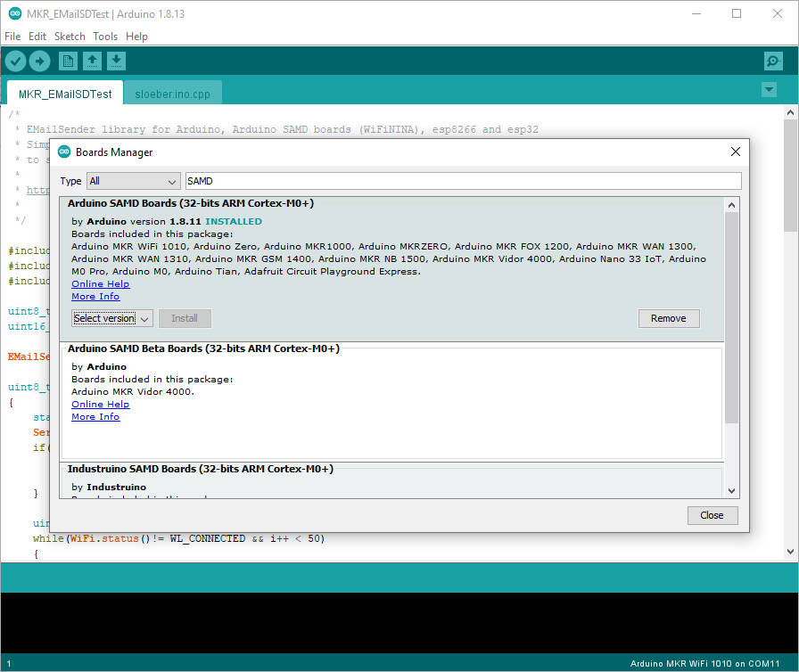Click the line number in the status bar
Image resolution: width=799 pixels, height=672 pixels.
(9, 663)
